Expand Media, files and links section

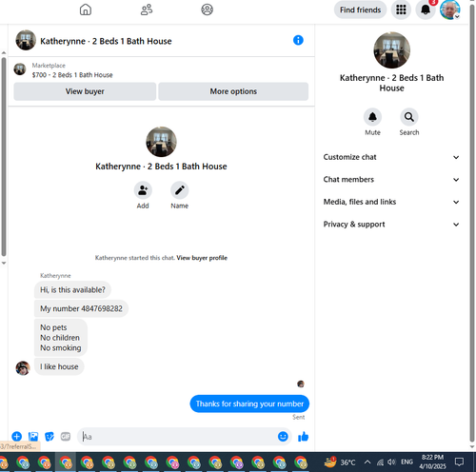coord(391,202)
